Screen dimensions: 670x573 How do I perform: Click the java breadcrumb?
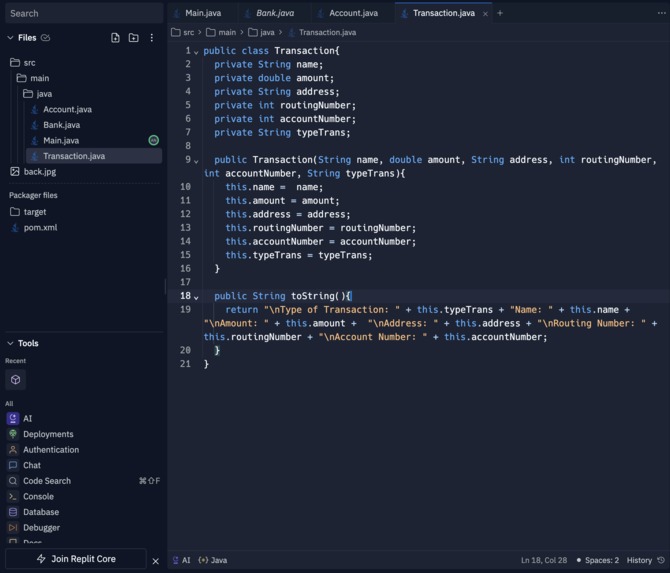[262, 32]
